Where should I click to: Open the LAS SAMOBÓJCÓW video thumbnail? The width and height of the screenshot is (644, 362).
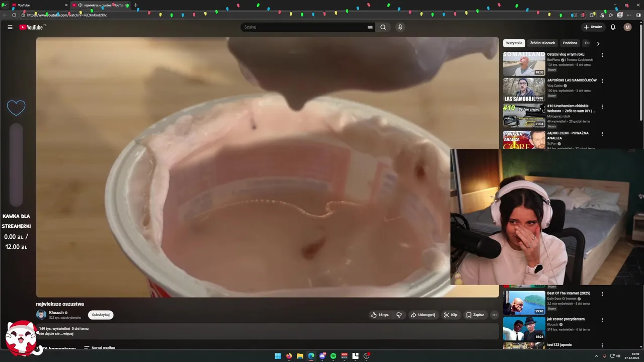pos(524,89)
